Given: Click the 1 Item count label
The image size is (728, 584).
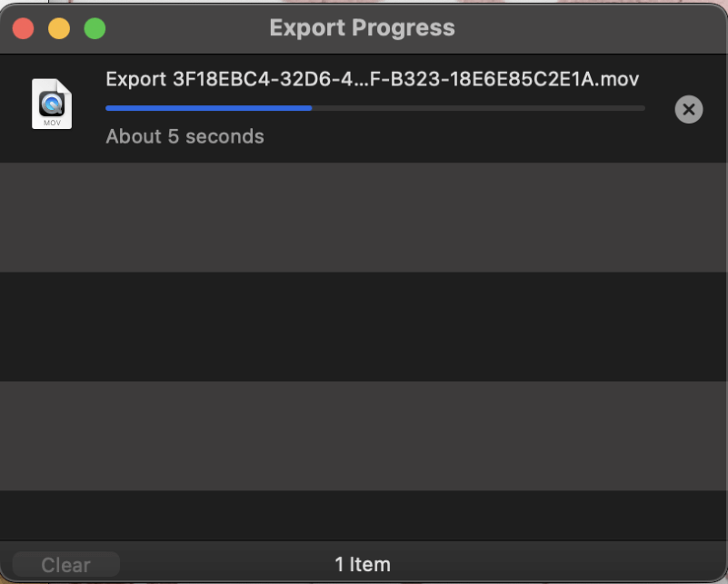Looking at the screenshot, I should 363,564.
